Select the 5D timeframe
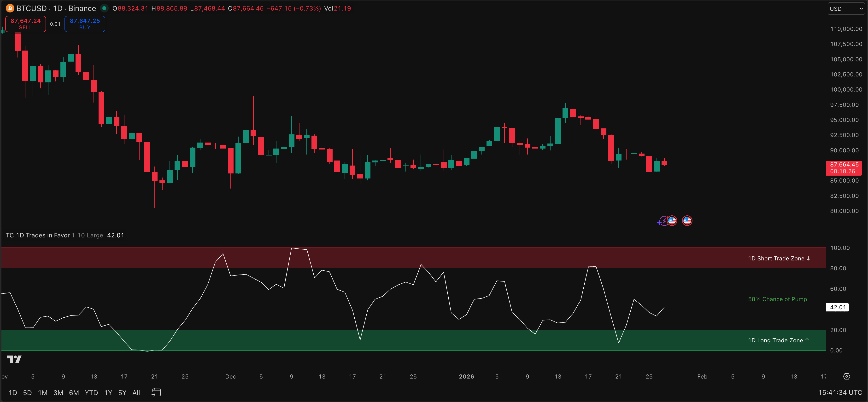Screen dimensions: 868x402 click(x=27, y=392)
